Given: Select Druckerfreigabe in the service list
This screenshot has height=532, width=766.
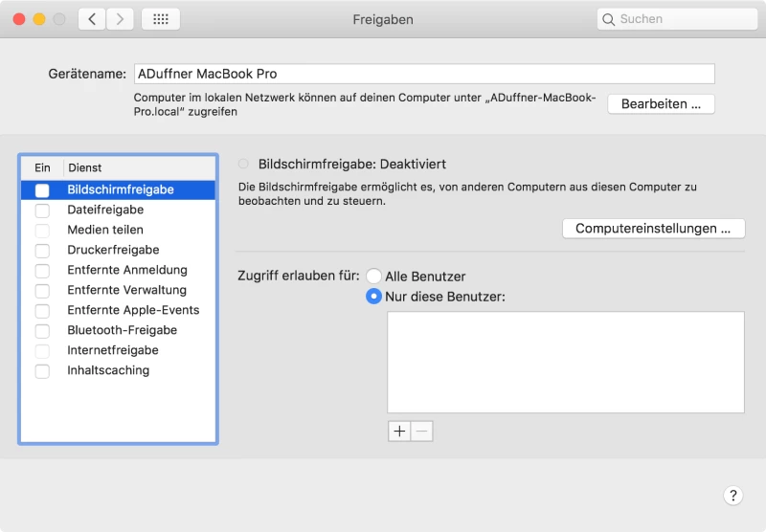Looking at the screenshot, I should coord(118,250).
